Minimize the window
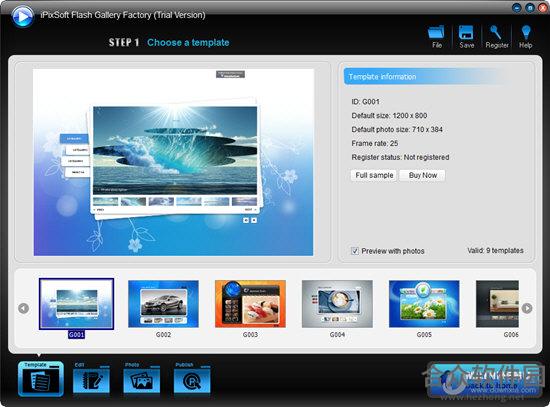 [517, 7]
